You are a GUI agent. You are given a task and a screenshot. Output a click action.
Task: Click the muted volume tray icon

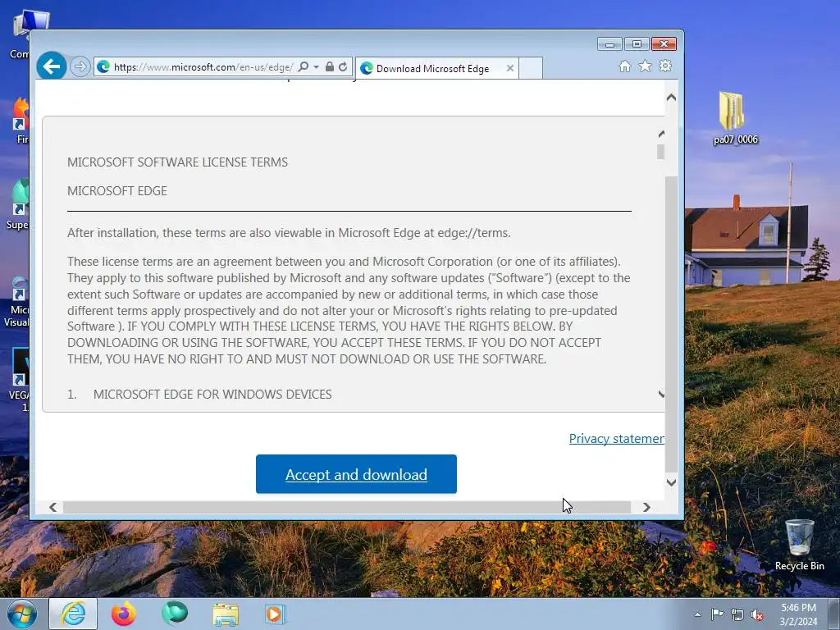757,614
